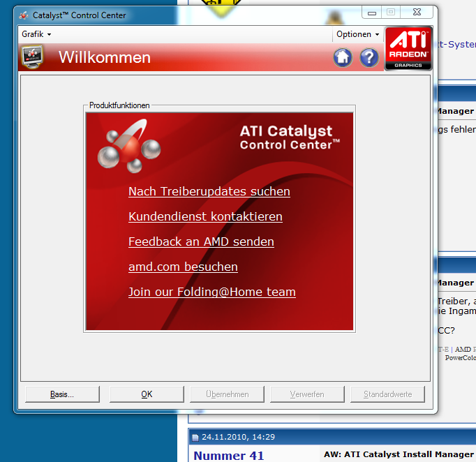Click the monitor icon beside Willkommen
The width and height of the screenshot is (476, 462).
click(x=32, y=57)
